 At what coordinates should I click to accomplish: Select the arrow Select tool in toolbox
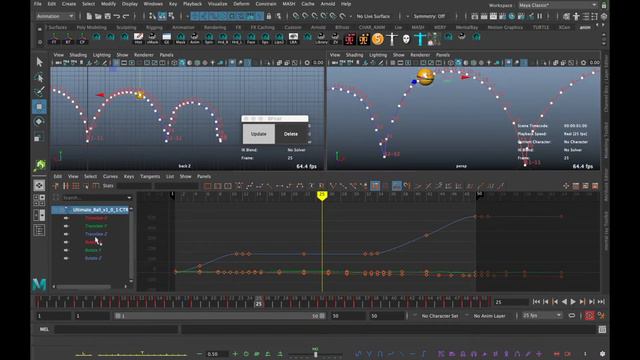pos(39,62)
